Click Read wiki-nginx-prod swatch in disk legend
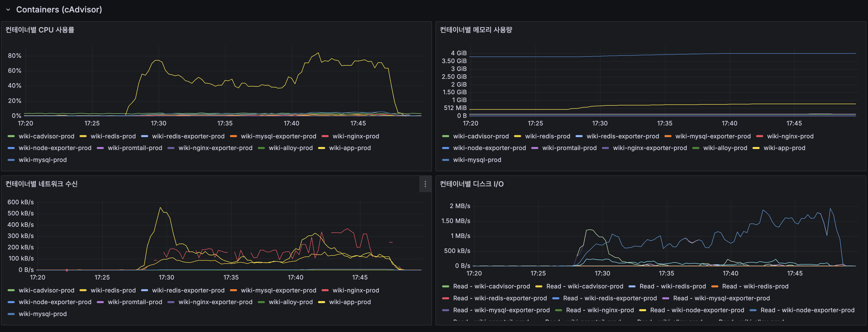 (x=558, y=310)
